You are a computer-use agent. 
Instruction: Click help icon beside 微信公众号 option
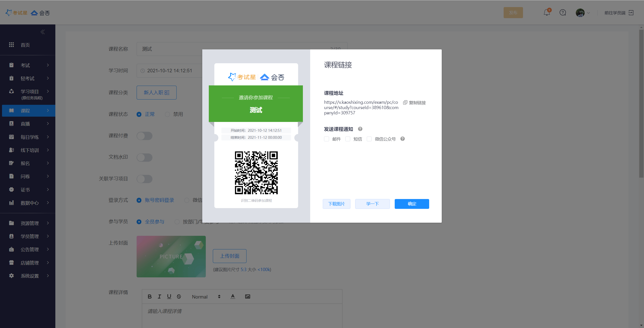[403, 139]
